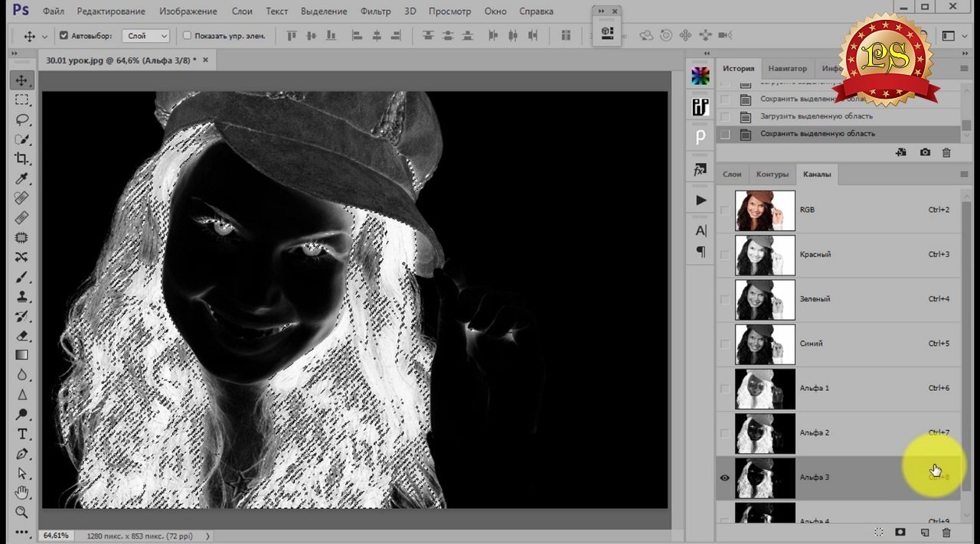
Task: Open the Paragraph panel icon
Action: (701, 251)
